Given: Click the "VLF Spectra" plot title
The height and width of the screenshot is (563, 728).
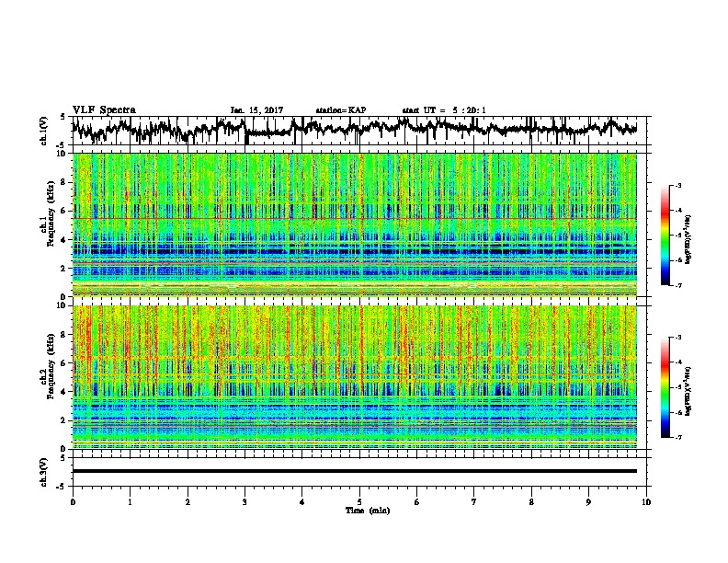Looking at the screenshot, I should coord(104,109).
